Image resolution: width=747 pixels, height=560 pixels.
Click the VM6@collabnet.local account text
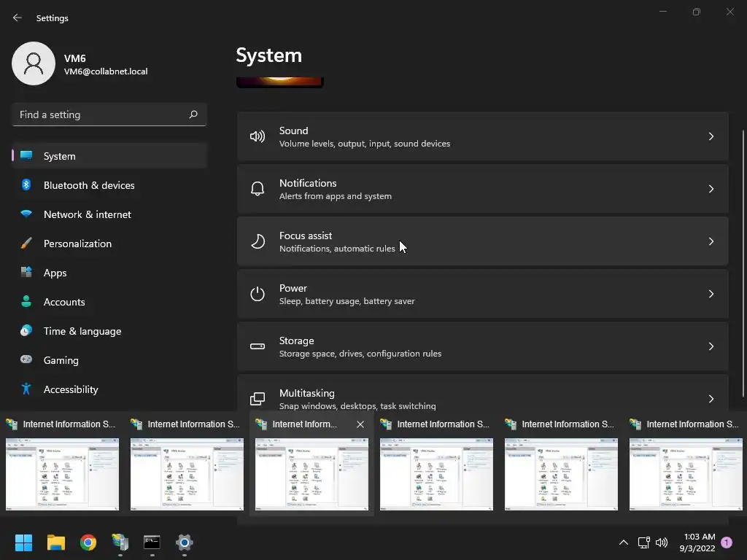[x=106, y=71]
